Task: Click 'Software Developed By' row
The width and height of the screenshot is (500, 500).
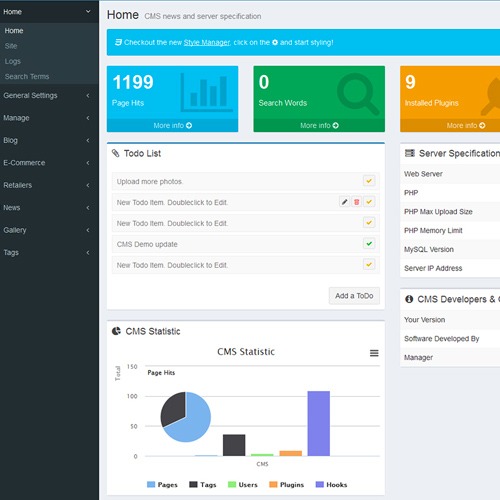Action: coord(450,338)
